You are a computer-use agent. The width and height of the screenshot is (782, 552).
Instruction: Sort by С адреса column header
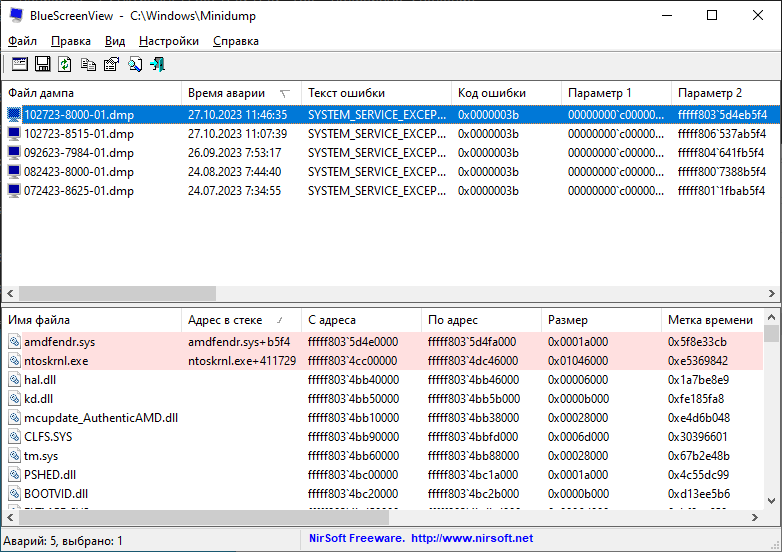pyautogui.click(x=362, y=320)
